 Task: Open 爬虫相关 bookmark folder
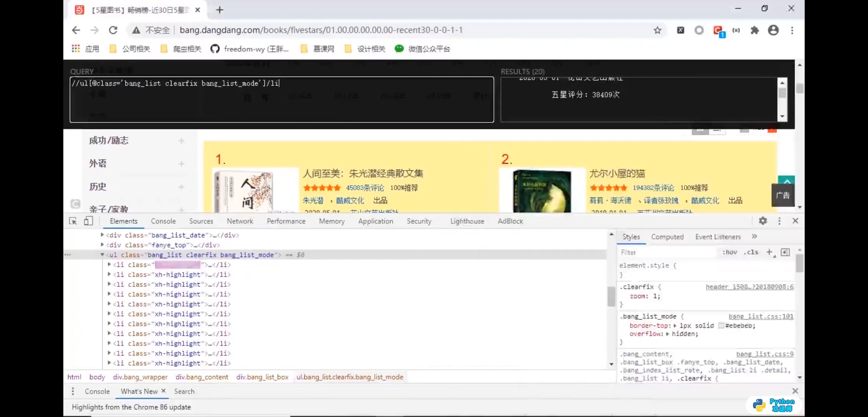point(181,49)
